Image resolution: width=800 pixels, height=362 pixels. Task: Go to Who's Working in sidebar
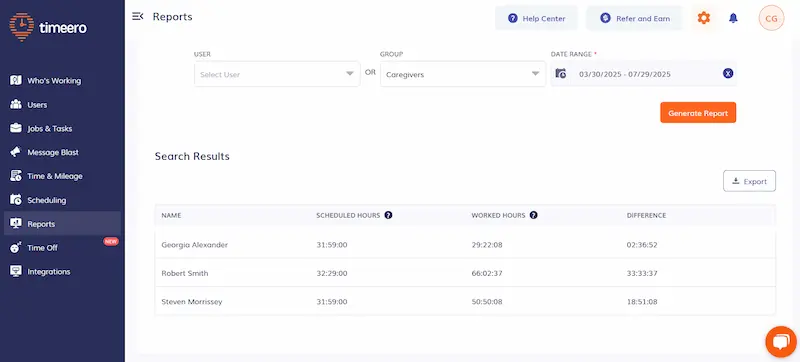point(62,81)
